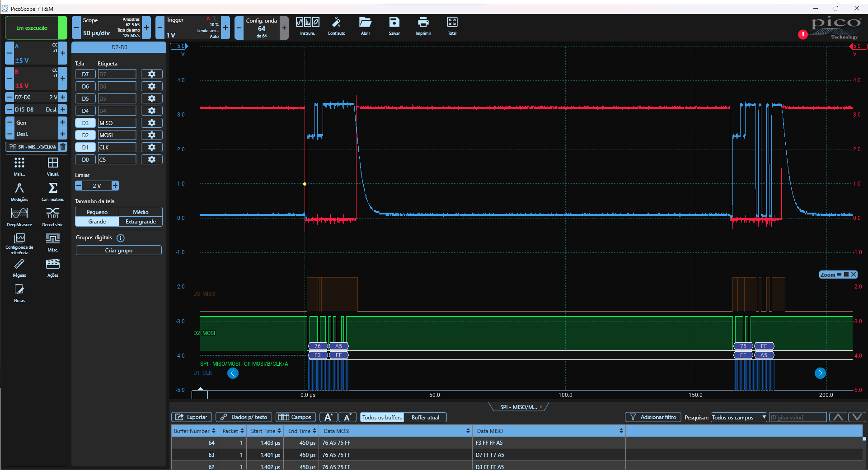Expand channel A options with plus
Screen dimensions: 868x470
point(63,53)
